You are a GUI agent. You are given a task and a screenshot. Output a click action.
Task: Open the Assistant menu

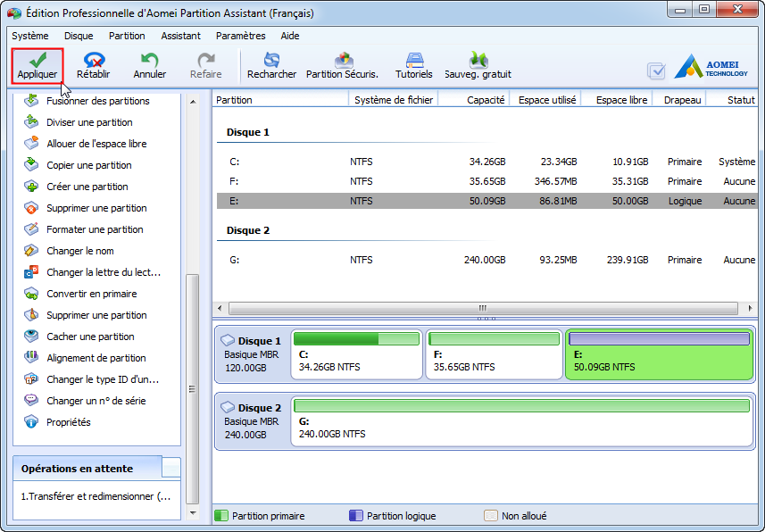click(x=180, y=36)
